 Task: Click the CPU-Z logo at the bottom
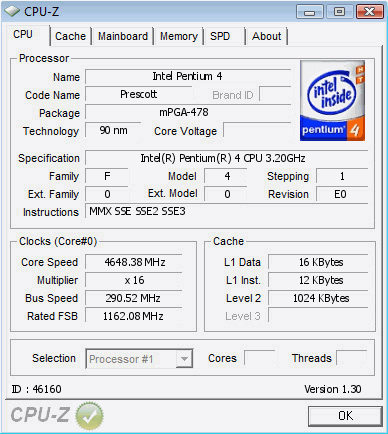point(40,415)
